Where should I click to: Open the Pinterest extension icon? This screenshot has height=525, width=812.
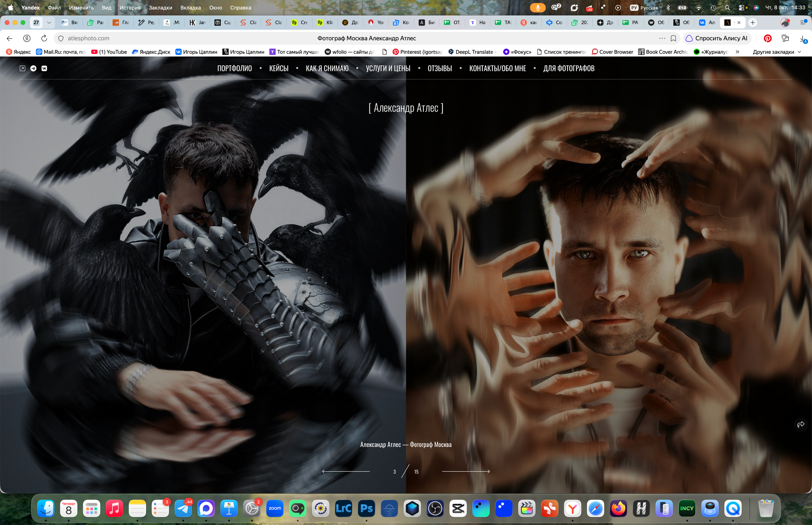click(x=768, y=38)
